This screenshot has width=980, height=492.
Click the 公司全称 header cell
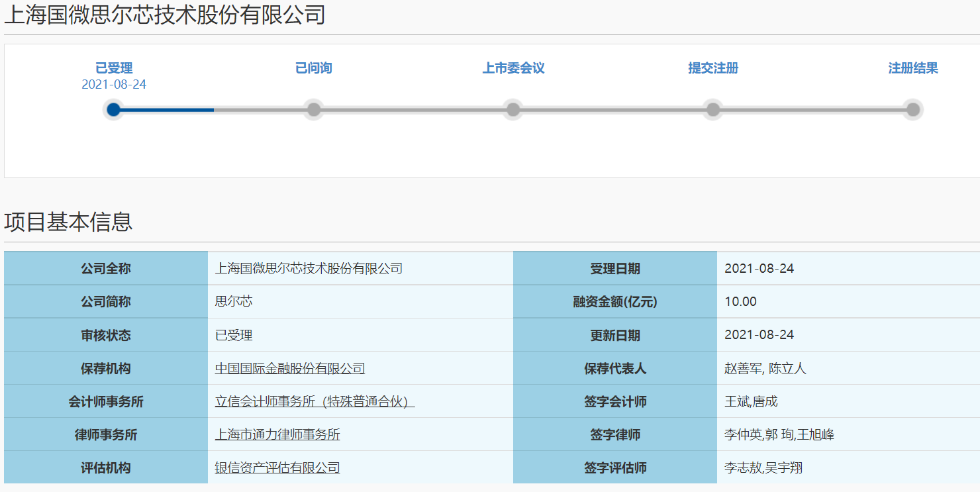tap(106, 268)
